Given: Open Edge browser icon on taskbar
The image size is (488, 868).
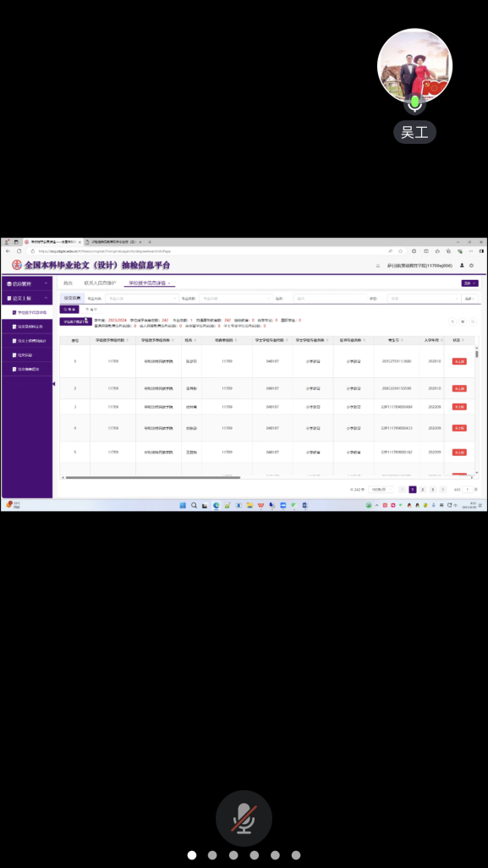Looking at the screenshot, I should [x=217, y=505].
